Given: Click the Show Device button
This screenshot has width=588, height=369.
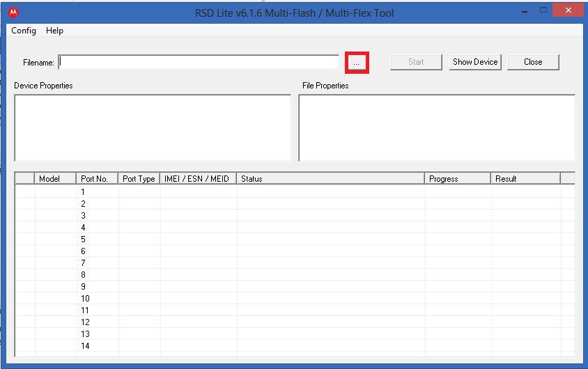Looking at the screenshot, I should click(475, 62).
